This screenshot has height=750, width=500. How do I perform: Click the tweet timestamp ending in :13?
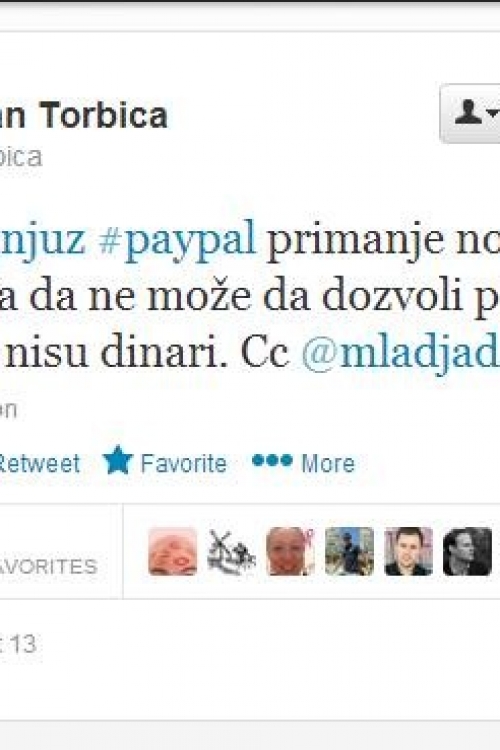click(x=18, y=644)
